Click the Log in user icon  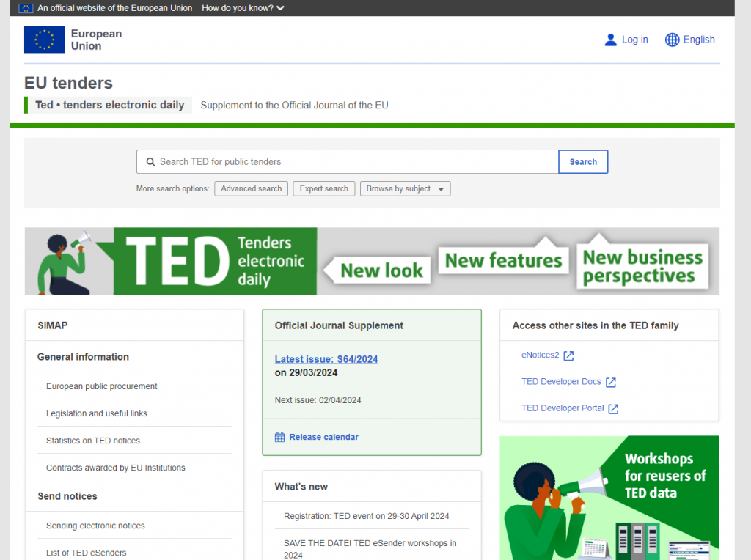tap(610, 40)
